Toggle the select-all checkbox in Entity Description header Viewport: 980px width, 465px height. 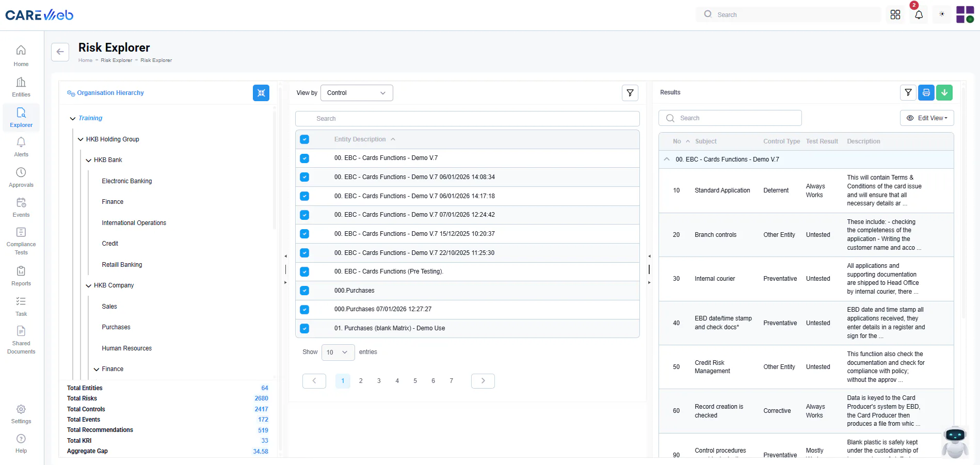tap(304, 139)
